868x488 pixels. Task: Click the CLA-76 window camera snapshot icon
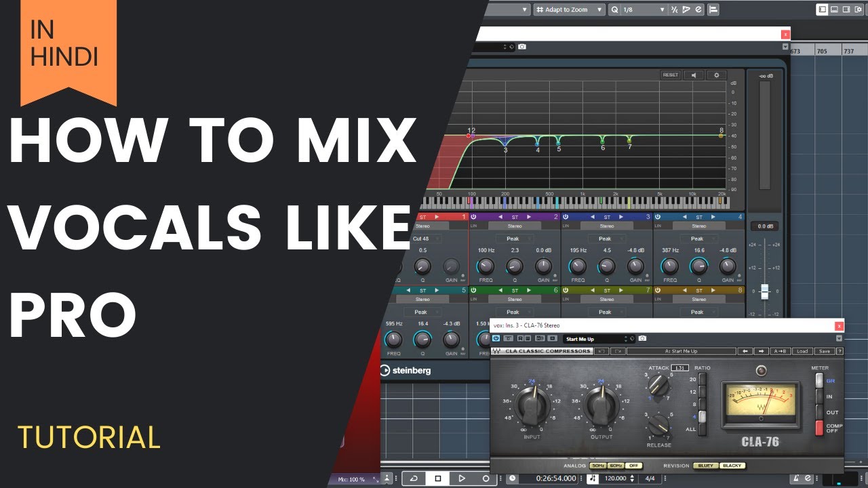pyautogui.click(x=642, y=338)
